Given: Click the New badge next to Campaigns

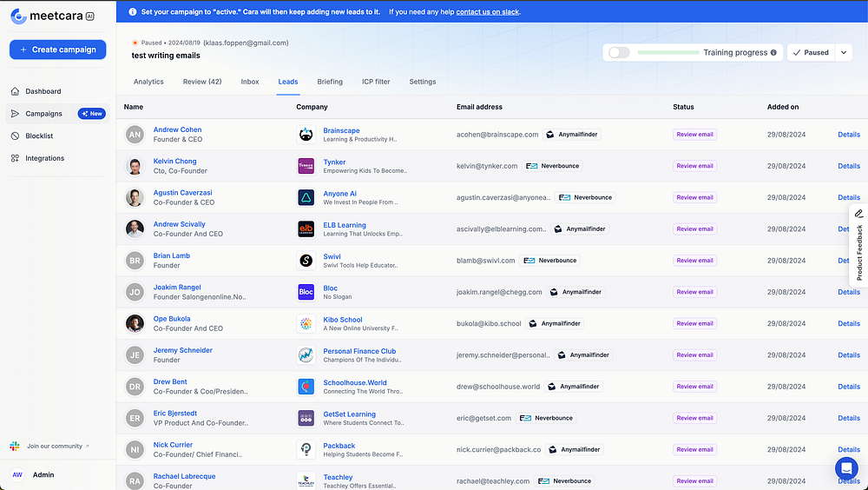Looking at the screenshot, I should click(92, 114).
